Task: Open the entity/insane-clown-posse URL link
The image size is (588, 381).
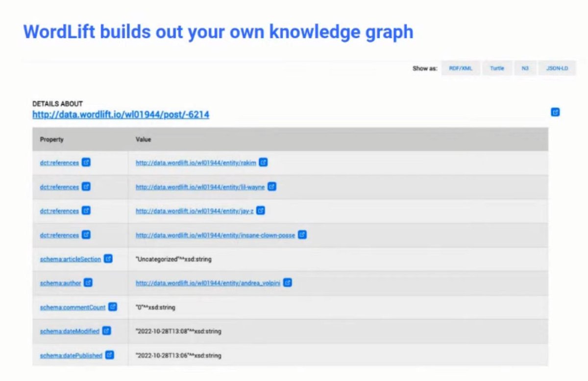Action: click(215, 235)
